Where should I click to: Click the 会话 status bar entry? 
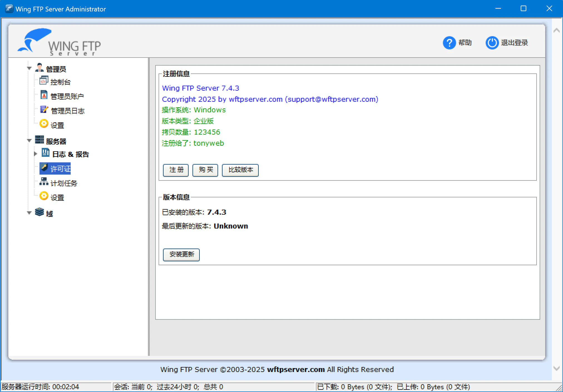click(x=169, y=387)
